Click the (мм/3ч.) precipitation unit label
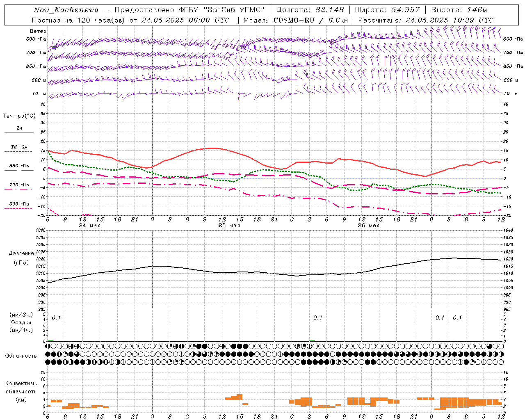Viewport: 525px width, 420px height. click(x=21, y=315)
